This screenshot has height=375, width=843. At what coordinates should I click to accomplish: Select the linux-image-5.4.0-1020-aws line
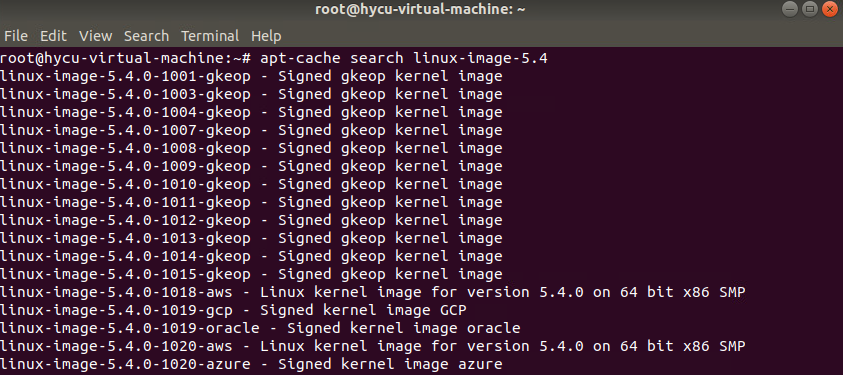point(373,346)
